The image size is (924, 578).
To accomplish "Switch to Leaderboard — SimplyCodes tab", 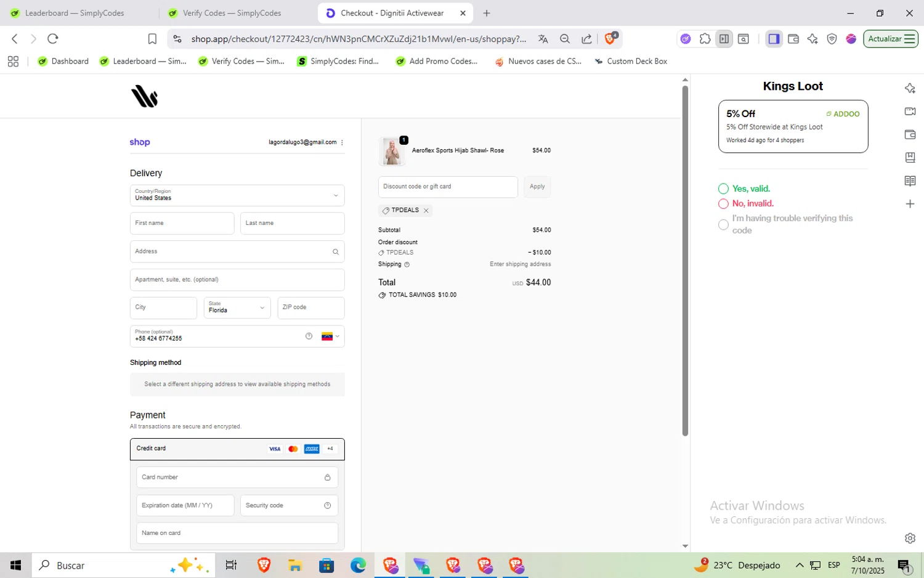I will coord(75,13).
